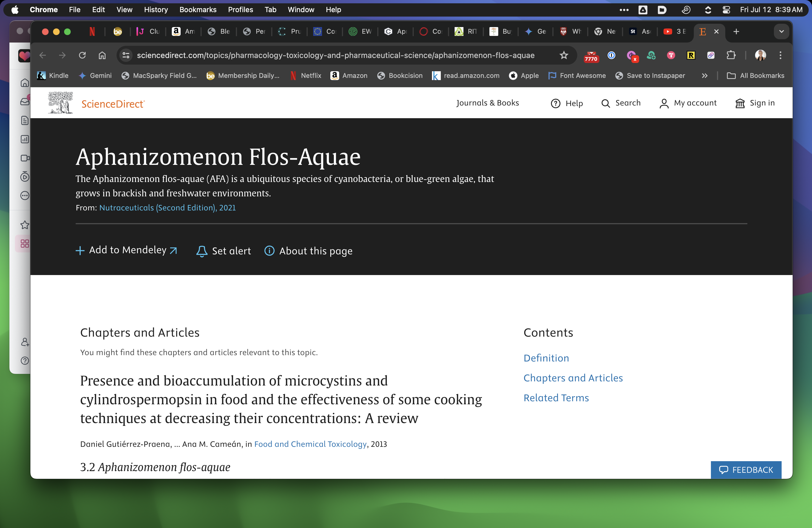Open the Netflix bookmark
This screenshot has width=812, height=528.
pyautogui.click(x=305, y=76)
